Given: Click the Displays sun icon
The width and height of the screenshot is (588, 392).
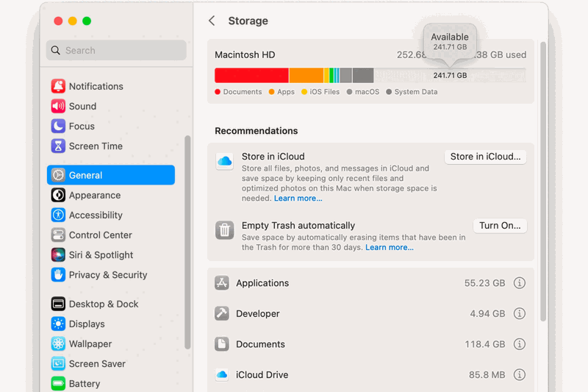Looking at the screenshot, I should coord(58,324).
